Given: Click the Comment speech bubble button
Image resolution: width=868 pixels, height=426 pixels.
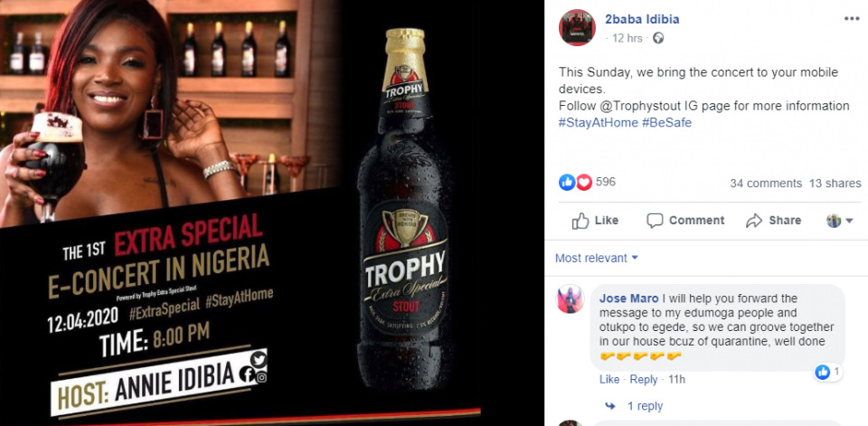Looking at the screenshot, I should (685, 221).
